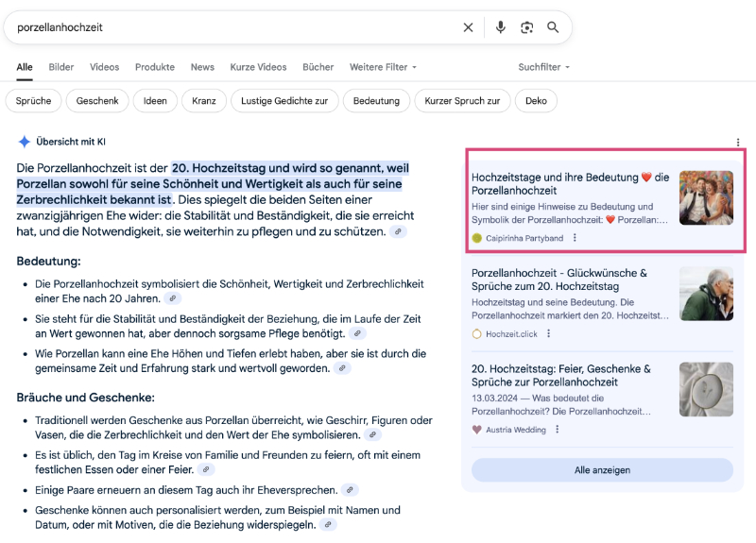Open options dots next to Caipirinha Partyband
756x543 pixels.
click(575, 238)
